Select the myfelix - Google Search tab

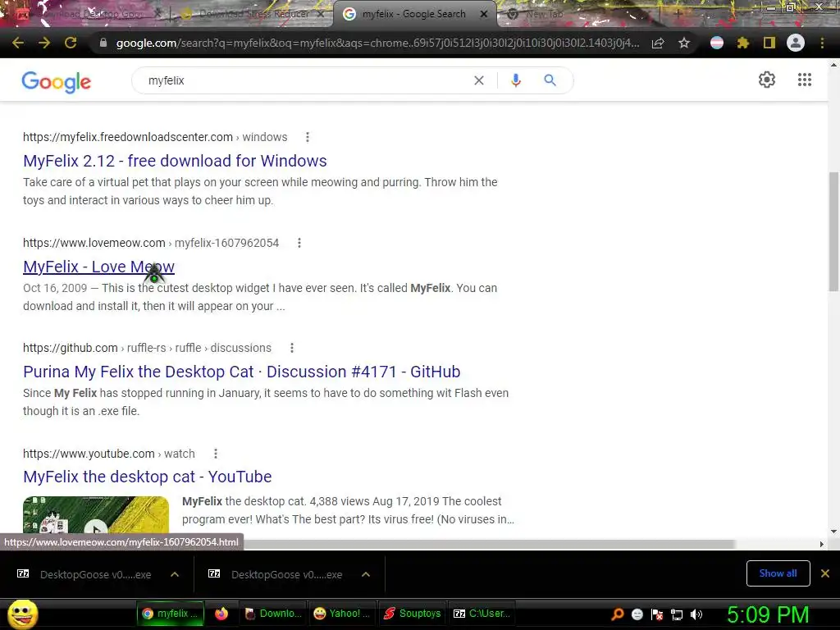point(413,14)
